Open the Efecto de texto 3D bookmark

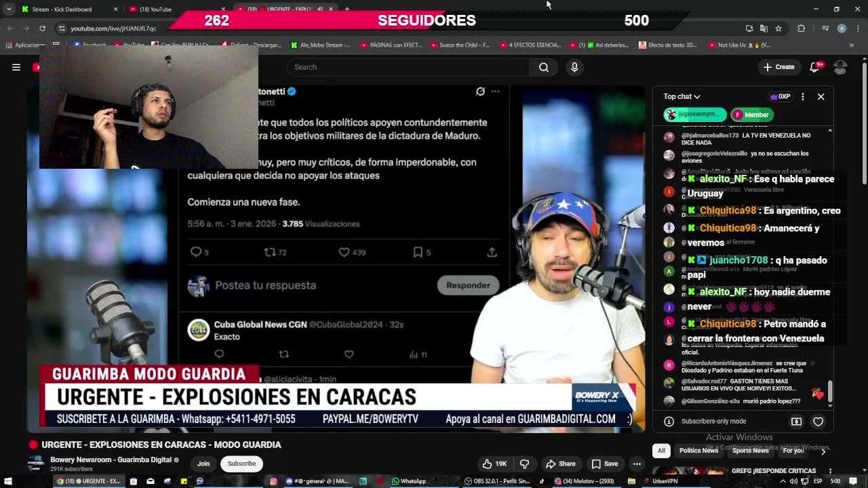pyautogui.click(x=667, y=45)
